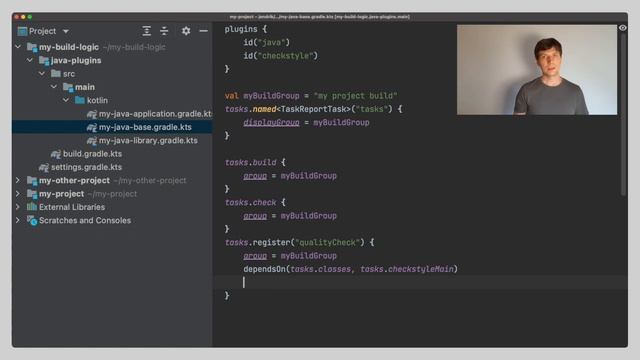Click the Project panel title icon
This screenshot has width=640, height=360.
click(x=22, y=31)
